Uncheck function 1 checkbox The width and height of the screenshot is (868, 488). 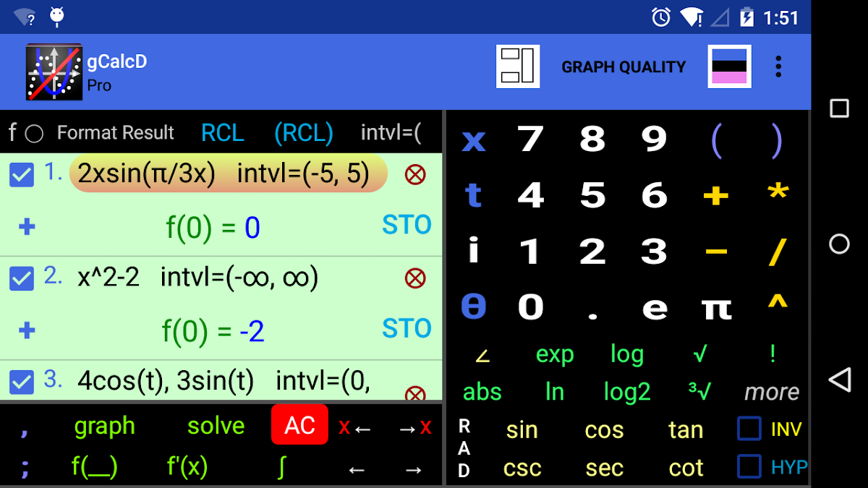22,175
